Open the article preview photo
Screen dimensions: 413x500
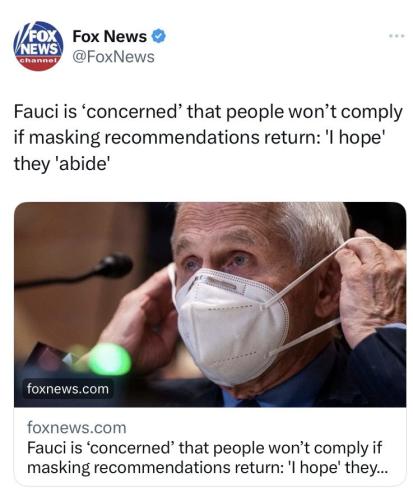[x=210, y=304]
